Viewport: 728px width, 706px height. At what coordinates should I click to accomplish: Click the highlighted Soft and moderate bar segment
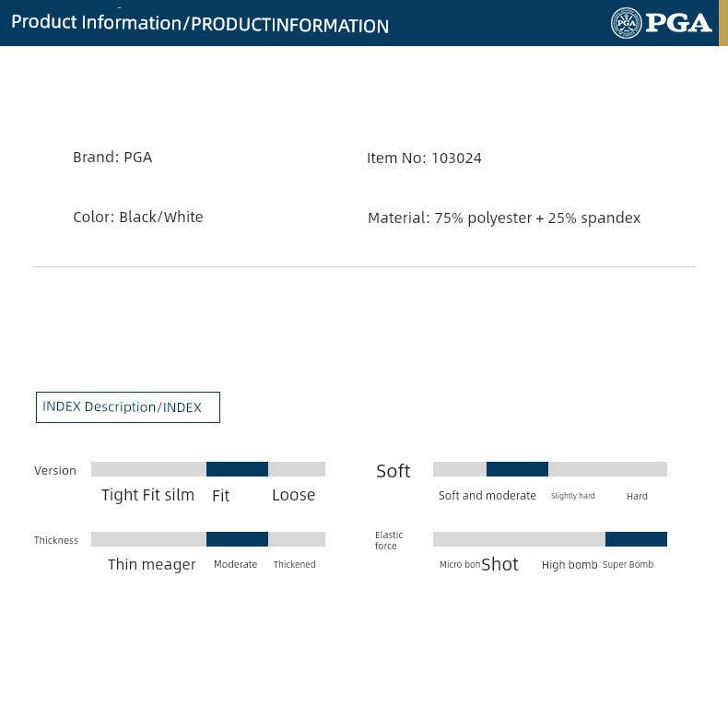click(x=517, y=469)
